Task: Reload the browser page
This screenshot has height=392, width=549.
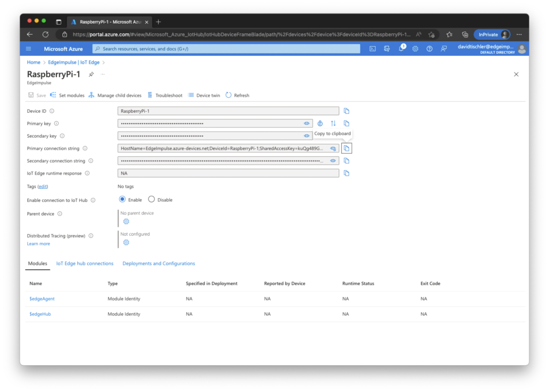Action: point(45,34)
